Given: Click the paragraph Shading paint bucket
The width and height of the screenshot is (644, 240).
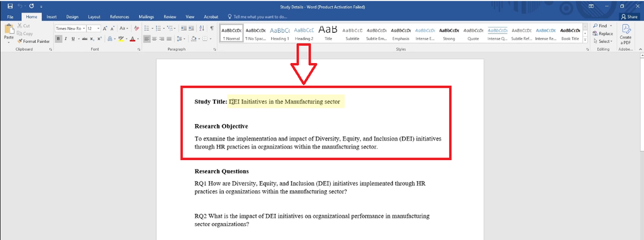Looking at the screenshot, I should pyautogui.click(x=194, y=38).
